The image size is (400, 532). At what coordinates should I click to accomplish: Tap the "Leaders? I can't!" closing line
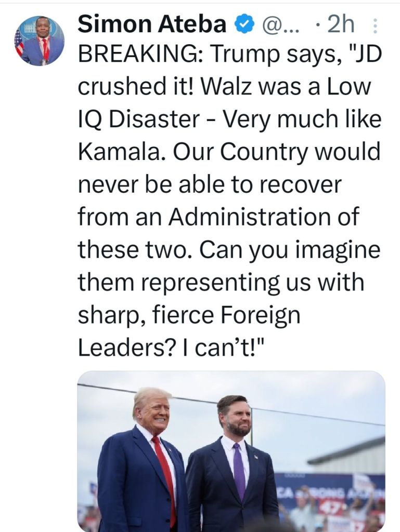[172, 348]
